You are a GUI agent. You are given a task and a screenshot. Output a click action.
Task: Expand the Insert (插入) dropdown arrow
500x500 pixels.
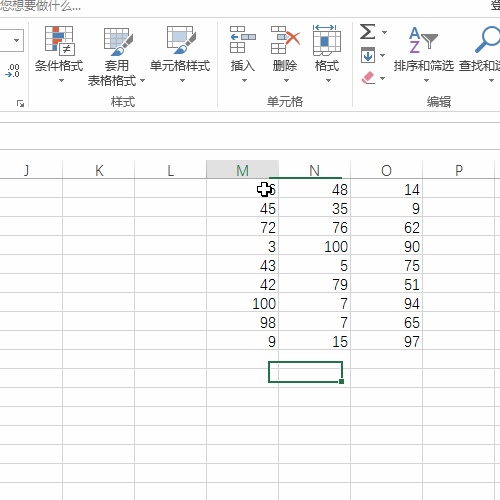[244, 80]
